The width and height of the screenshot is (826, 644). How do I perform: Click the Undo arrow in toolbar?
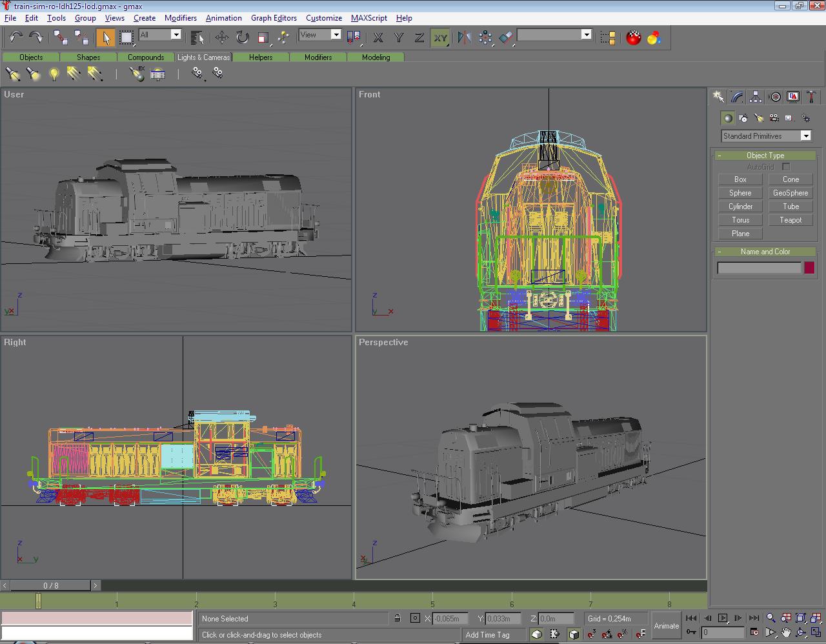point(15,37)
